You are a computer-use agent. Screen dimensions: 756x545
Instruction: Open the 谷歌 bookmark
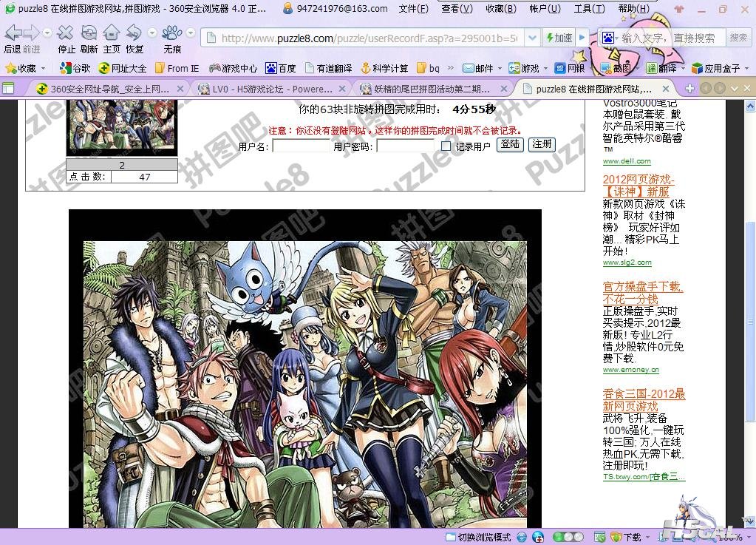(x=75, y=69)
